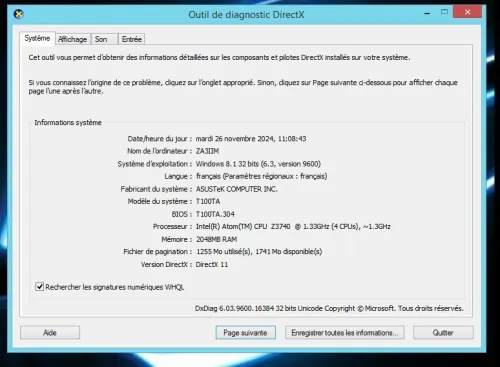Click the français language value
This screenshot has width=500, height=367.
pos(262,176)
